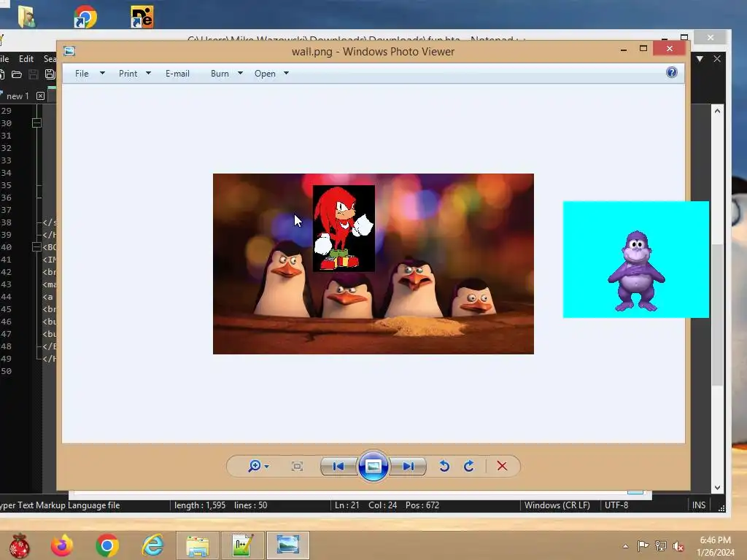The height and width of the screenshot is (560, 747).
Task: Start the slide show
Action: pyautogui.click(x=373, y=466)
